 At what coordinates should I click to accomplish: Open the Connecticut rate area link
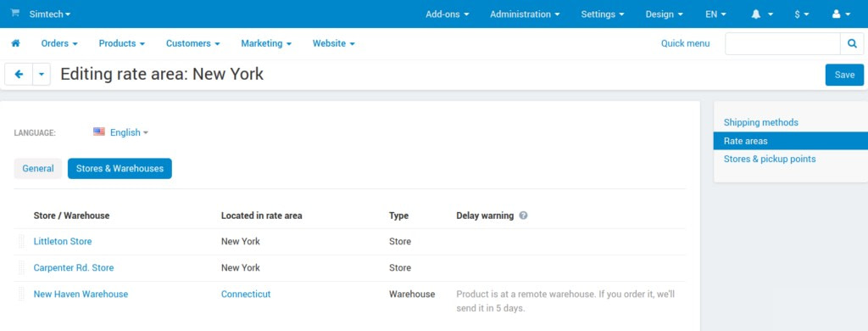point(246,295)
